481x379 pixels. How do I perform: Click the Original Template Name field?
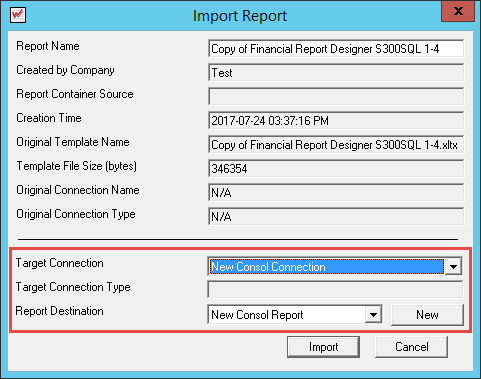[x=336, y=145]
